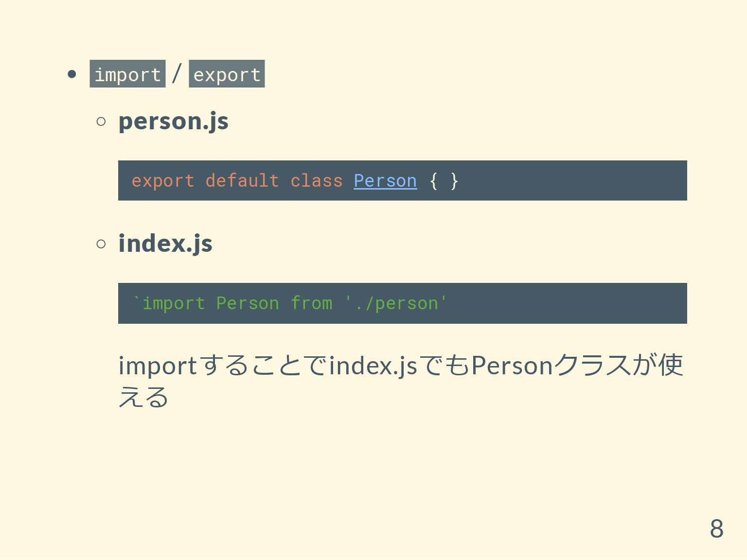The height and width of the screenshot is (560, 747).
Task: Click the inline 'import' code label
Action: click(x=127, y=74)
